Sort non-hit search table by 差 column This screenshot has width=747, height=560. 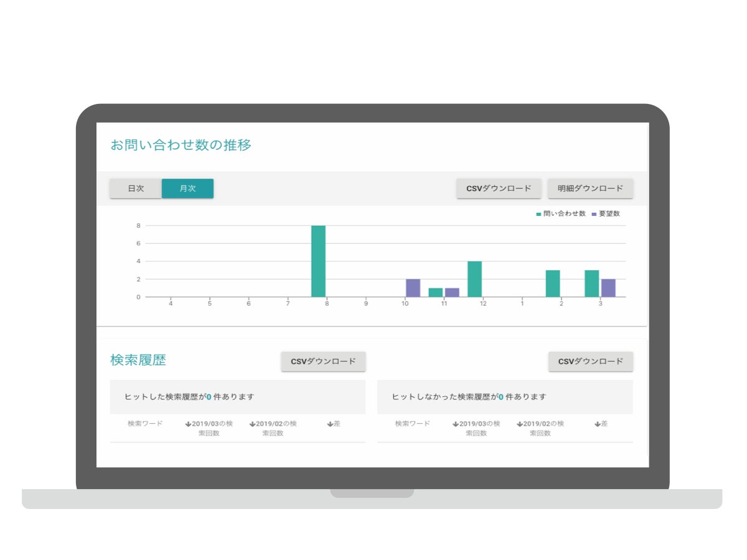tap(601, 424)
